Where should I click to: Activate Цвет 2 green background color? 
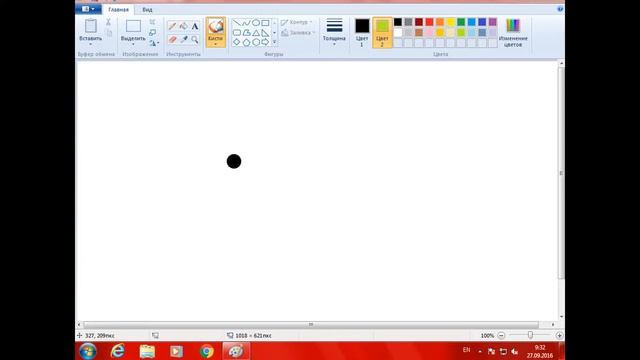382,32
